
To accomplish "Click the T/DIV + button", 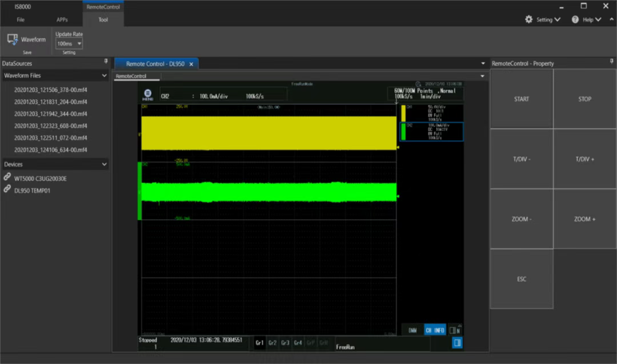I will [x=585, y=159].
